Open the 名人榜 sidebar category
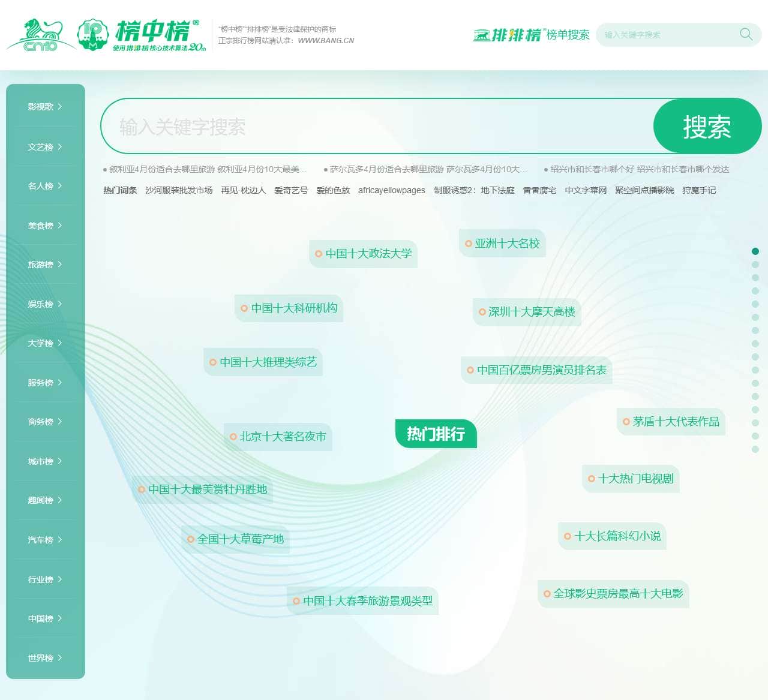 [x=46, y=186]
